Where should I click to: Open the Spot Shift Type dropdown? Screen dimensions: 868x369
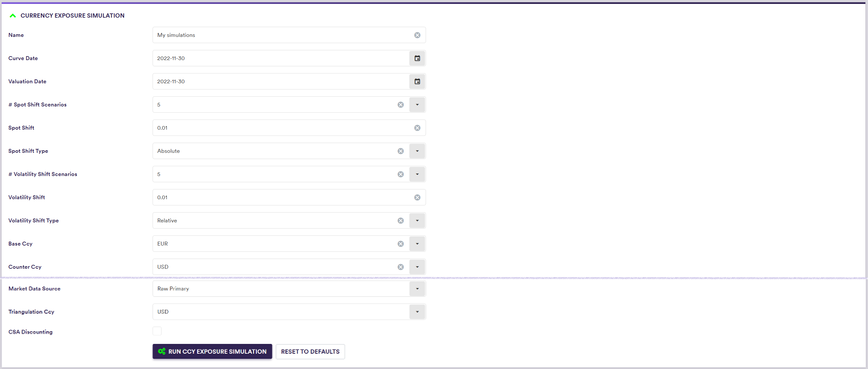[417, 151]
